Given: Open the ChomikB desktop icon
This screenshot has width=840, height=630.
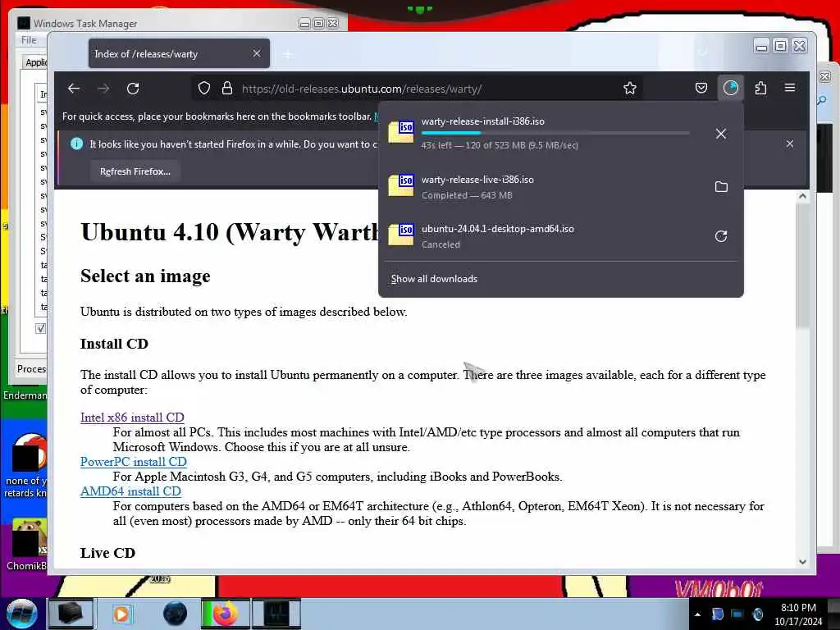Looking at the screenshot, I should 27,544.
